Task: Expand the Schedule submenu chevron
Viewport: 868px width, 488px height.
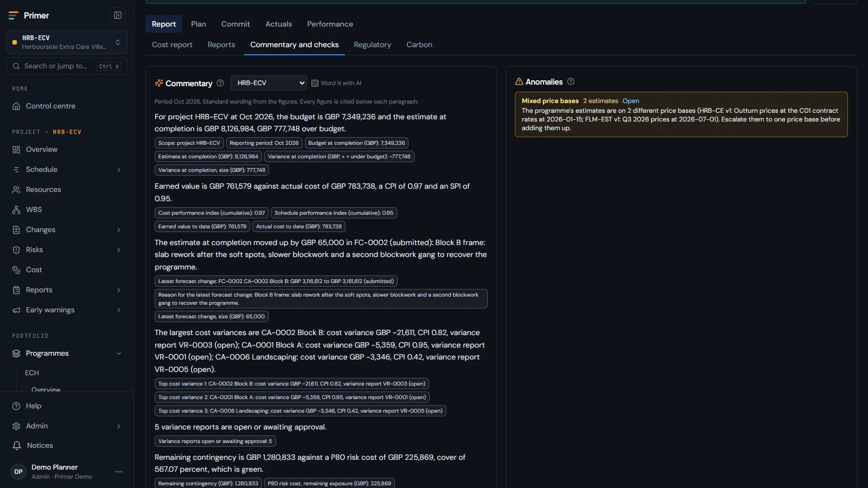Action: tap(119, 170)
